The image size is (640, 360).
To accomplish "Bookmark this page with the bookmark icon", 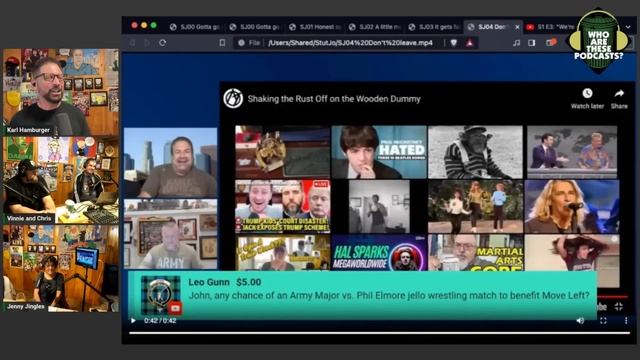I will pos(222,42).
